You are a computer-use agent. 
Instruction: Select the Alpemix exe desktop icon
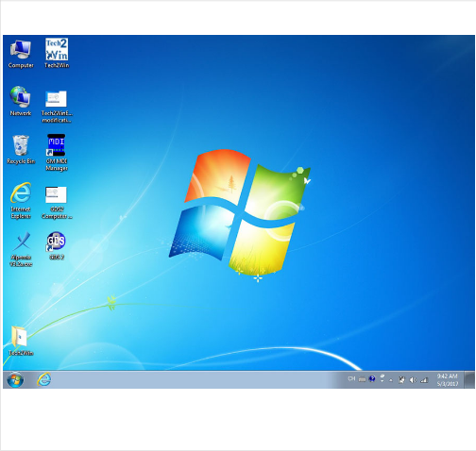[x=21, y=249]
